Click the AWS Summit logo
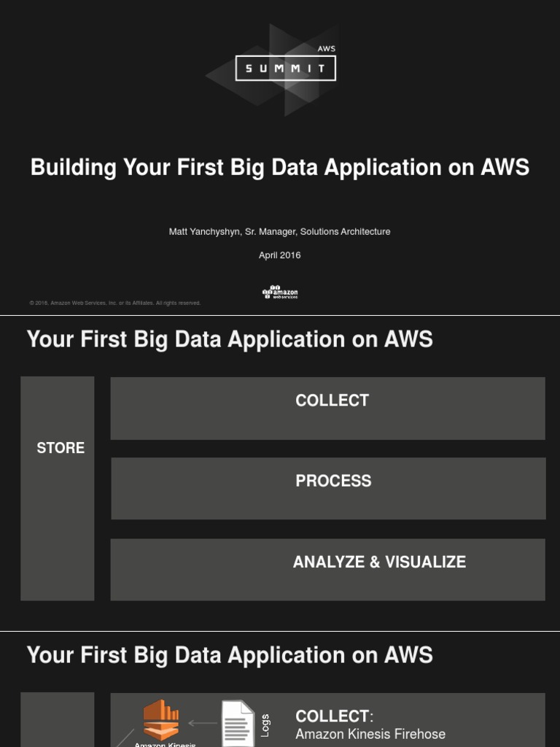 pyautogui.click(x=285, y=69)
